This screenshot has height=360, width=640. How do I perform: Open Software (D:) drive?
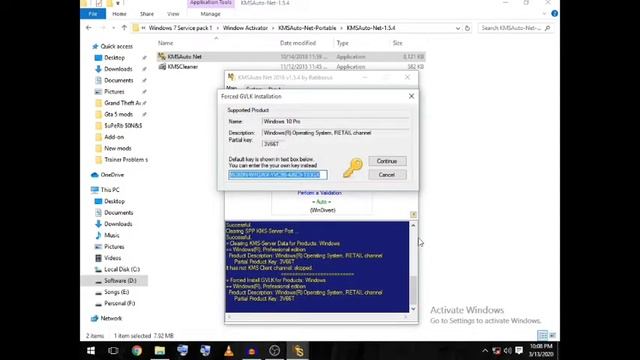click(x=120, y=281)
